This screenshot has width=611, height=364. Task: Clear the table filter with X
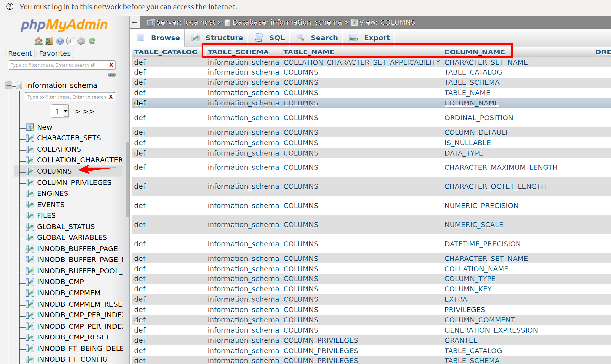click(111, 97)
